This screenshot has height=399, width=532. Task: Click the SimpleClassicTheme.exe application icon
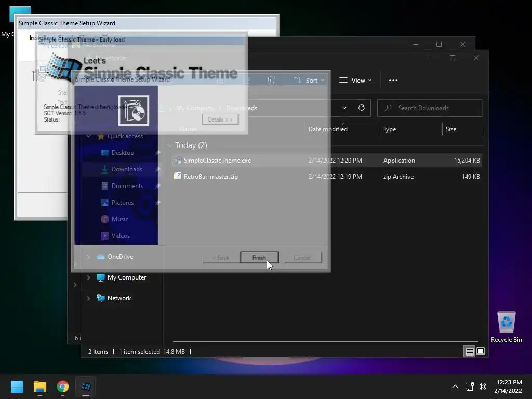pyautogui.click(x=178, y=160)
